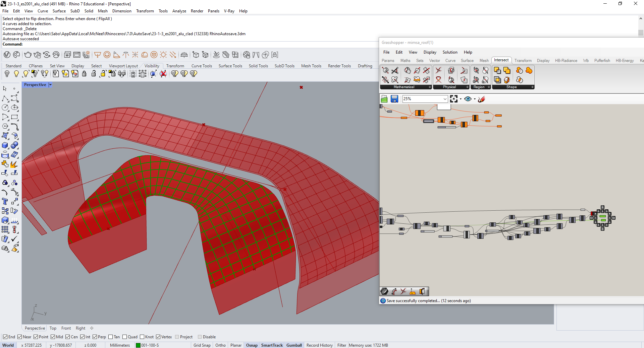Image resolution: width=644 pixels, height=348 pixels.
Task: Open the Grasshopper preview eye dropdown arrow
Action: click(475, 99)
